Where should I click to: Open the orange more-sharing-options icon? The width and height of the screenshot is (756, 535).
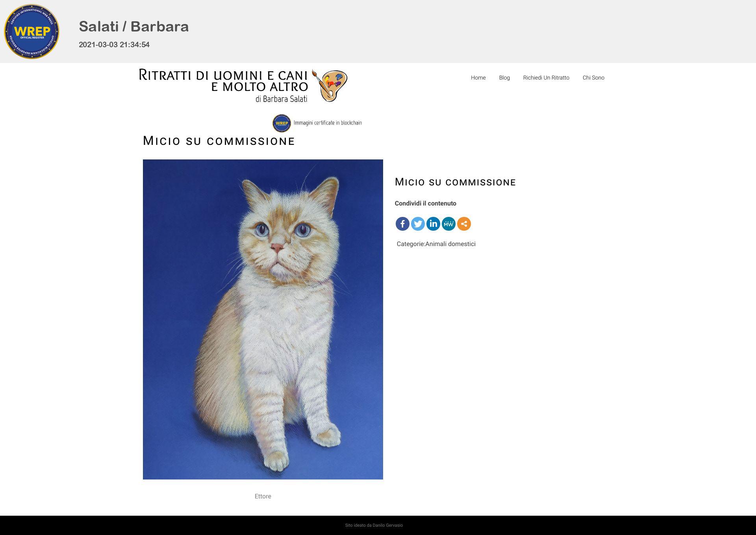[x=464, y=224]
